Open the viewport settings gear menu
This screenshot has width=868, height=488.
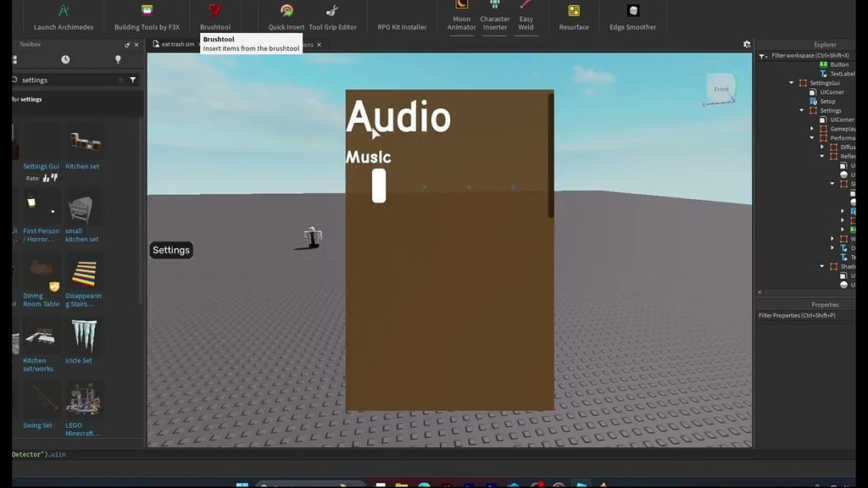pyautogui.click(x=747, y=44)
